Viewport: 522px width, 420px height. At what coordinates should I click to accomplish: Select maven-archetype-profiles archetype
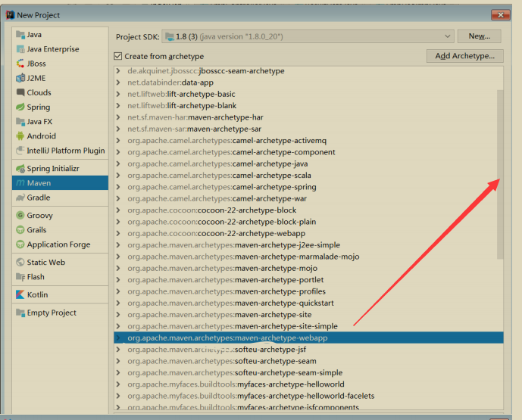coord(308,291)
